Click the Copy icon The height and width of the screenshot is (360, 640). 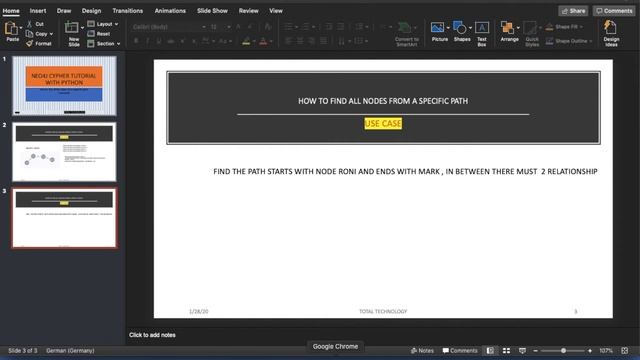(29, 34)
